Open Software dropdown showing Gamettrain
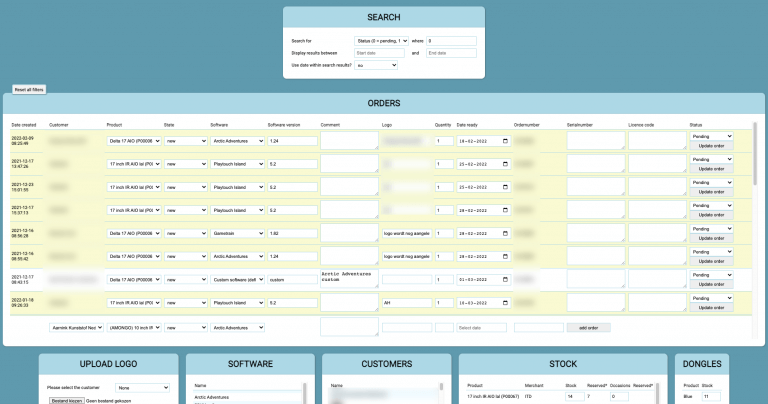The height and width of the screenshot is (404, 768). (x=235, y=233)
